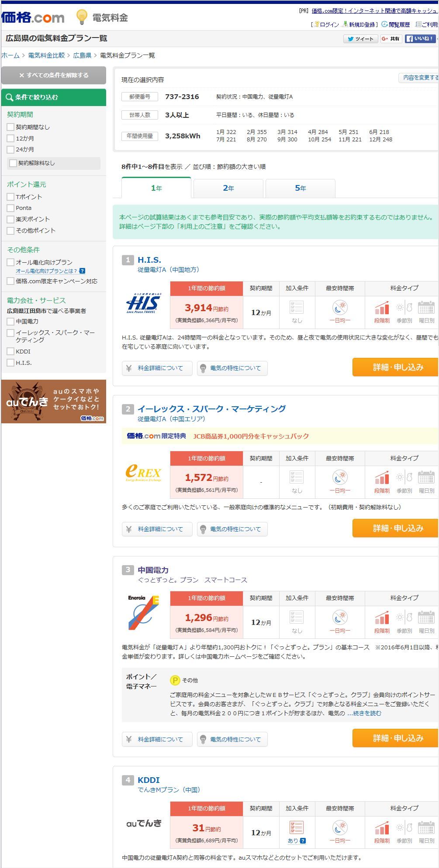Check the イーレックス・スパーク・マーケティング checkbox
Screen dimensions: 439x868
[10, 333]
